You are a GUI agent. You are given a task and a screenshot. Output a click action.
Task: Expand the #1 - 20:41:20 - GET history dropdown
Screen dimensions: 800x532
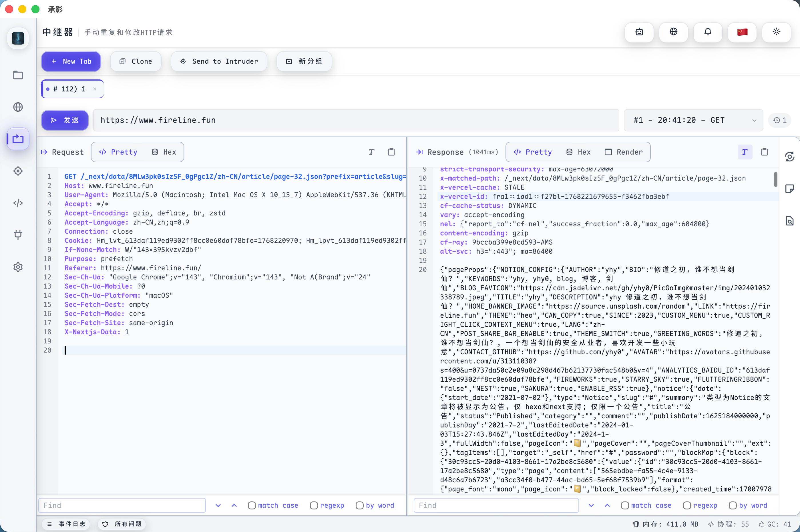point(693,120)
